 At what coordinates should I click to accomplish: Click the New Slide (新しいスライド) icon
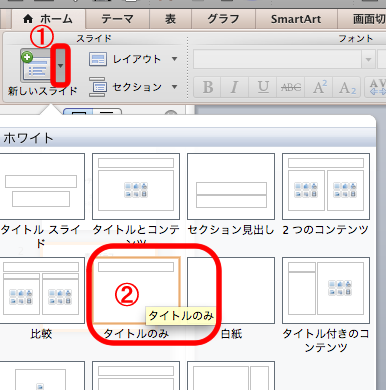36,66
